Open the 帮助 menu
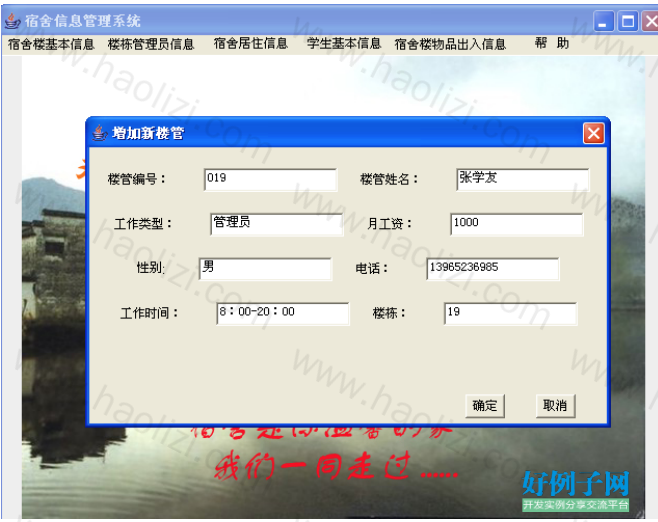The image size is (658, 522). pos(552,43)
